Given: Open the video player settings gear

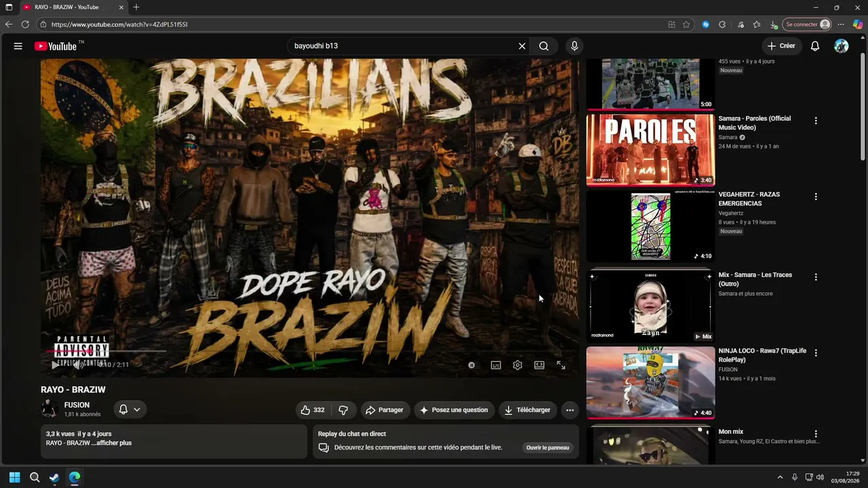Looking at the screenshot, I should tap(517, 365).
